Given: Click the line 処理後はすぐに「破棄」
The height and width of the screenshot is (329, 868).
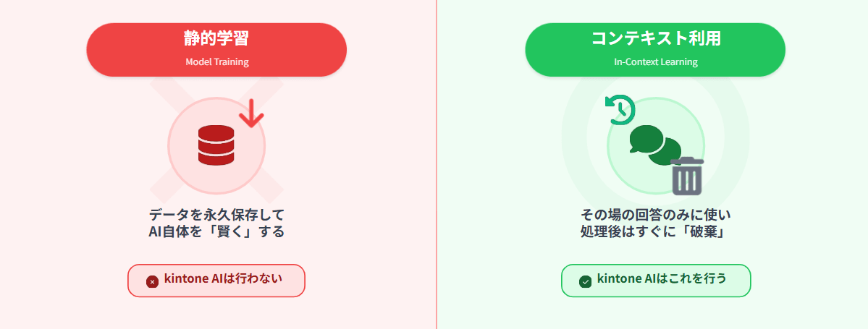Looking at the screenshot, I should [655, 232].
